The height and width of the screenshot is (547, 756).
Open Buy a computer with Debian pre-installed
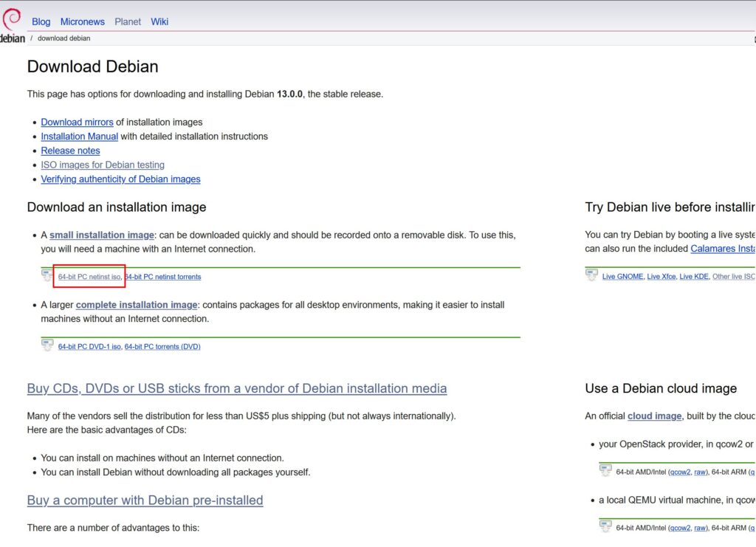pos(145,500)
